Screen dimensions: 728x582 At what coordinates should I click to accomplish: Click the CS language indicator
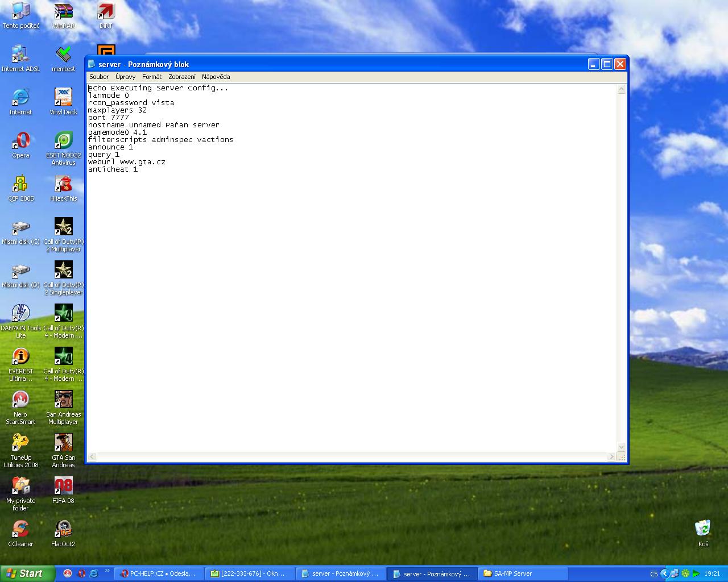point(654,574)
